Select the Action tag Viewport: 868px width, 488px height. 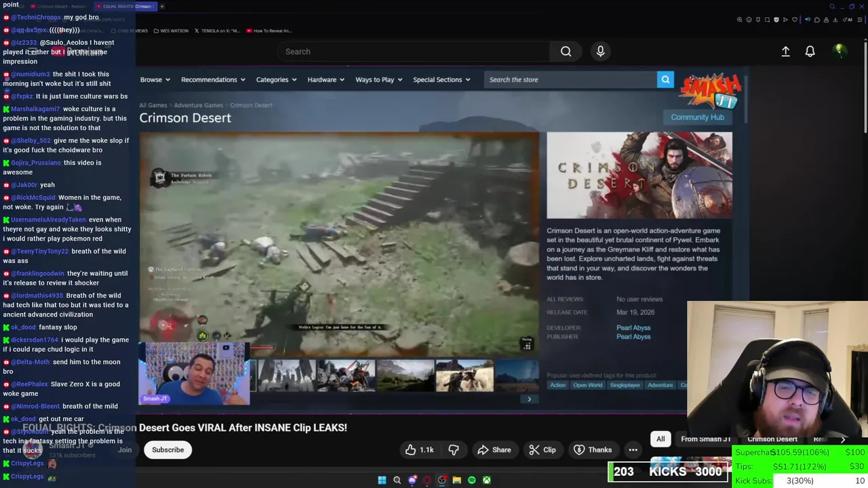point(557,385)
